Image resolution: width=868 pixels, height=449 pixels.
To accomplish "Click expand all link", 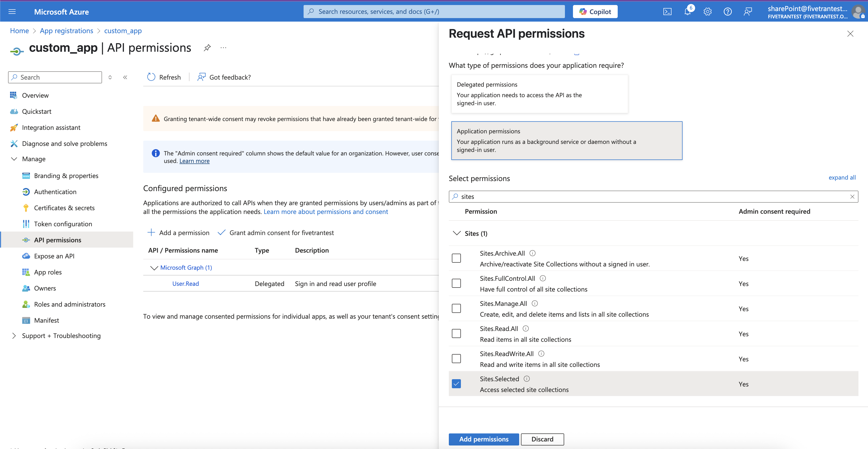I will click(842, 178).
